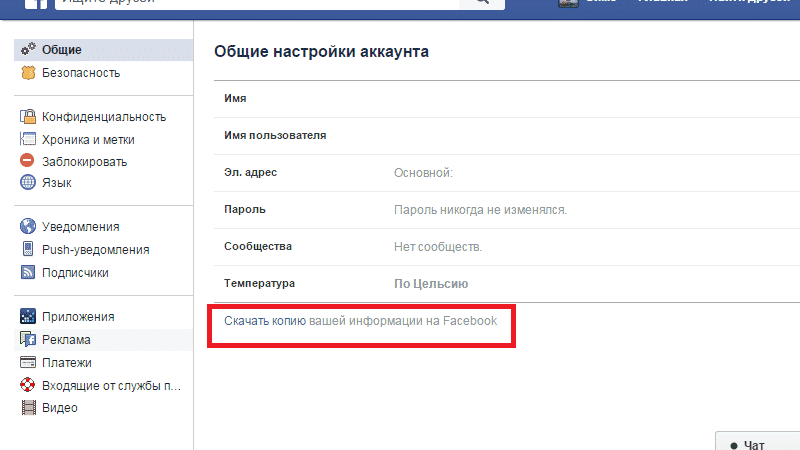Click the apps icon for Приложения
This screenshot has height=450, width=800.
[28, 316]
